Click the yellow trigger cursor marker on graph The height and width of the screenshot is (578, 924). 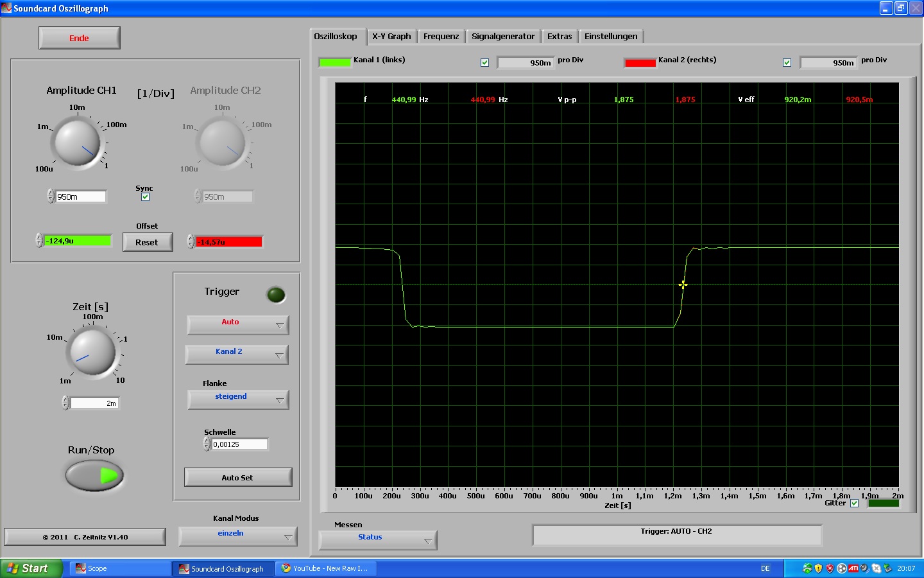point(683,285)
